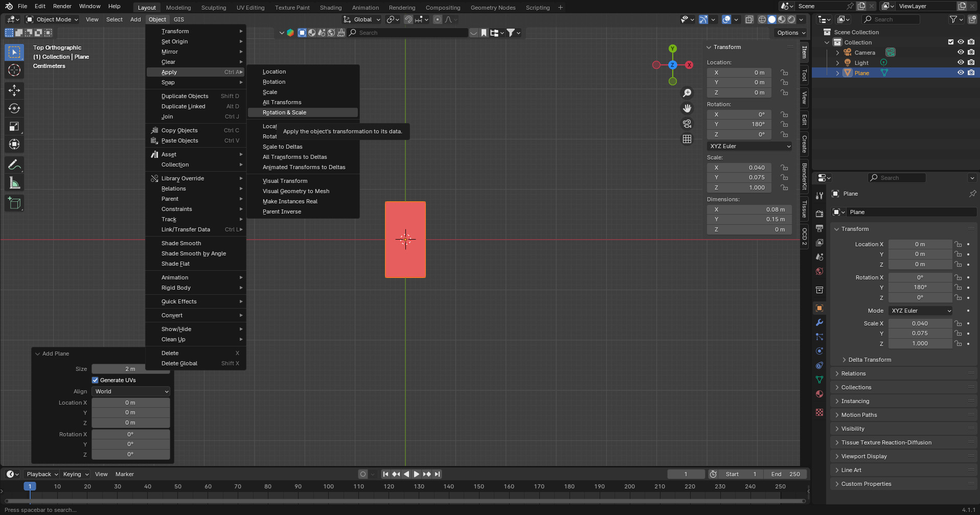Toggle camera view icon in viewport
The height and width of the screenshot is (515, 980).
click(x=687, y=124)
